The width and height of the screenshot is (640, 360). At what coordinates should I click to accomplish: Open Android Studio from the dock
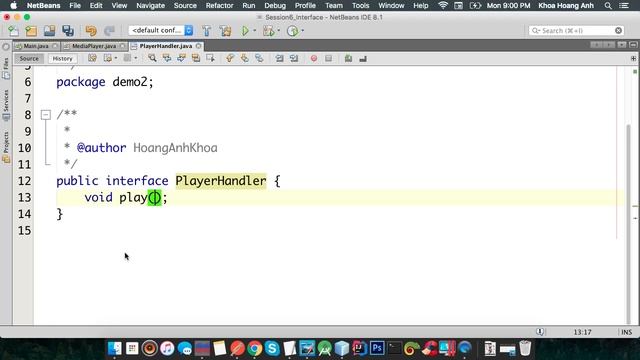coord(324,349)
